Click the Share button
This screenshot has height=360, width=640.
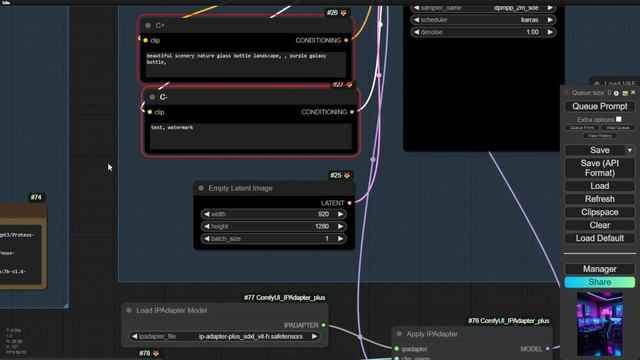click(x=600, y=282)
